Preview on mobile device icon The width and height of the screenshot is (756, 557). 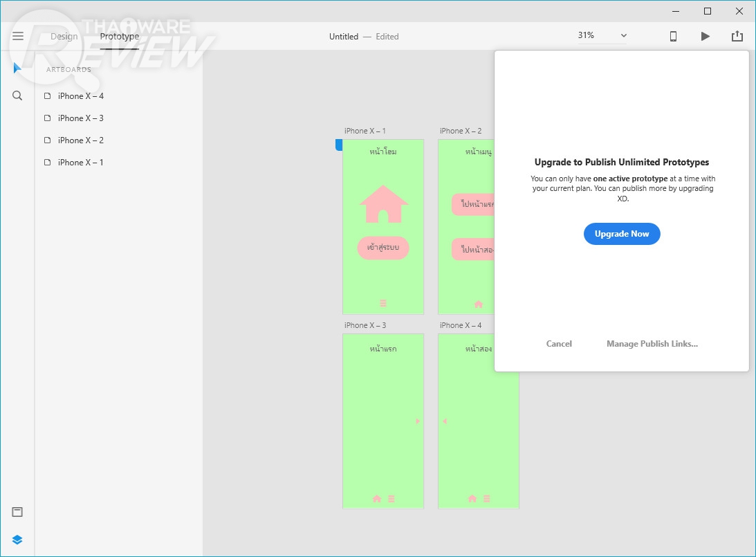(673, 36)
